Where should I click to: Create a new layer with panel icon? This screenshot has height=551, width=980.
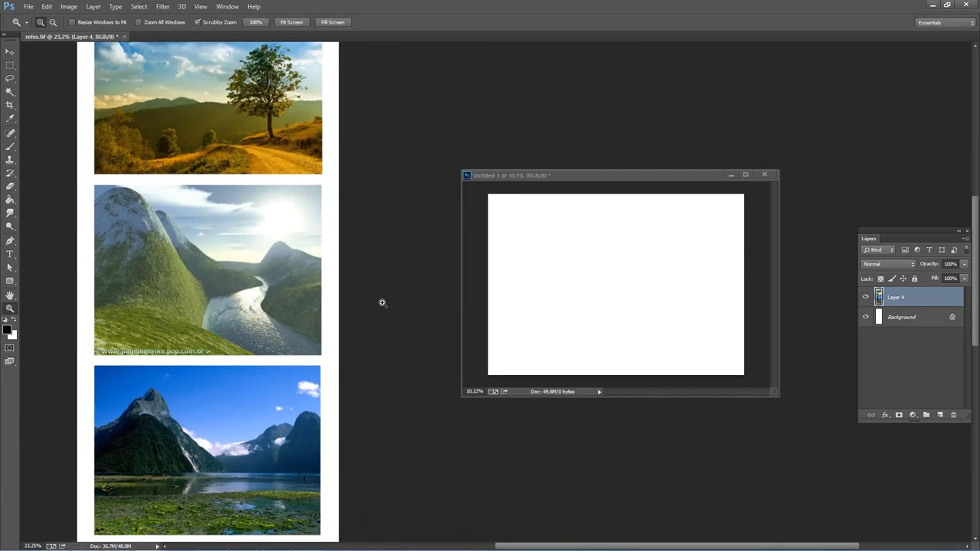tap(940, 415)
